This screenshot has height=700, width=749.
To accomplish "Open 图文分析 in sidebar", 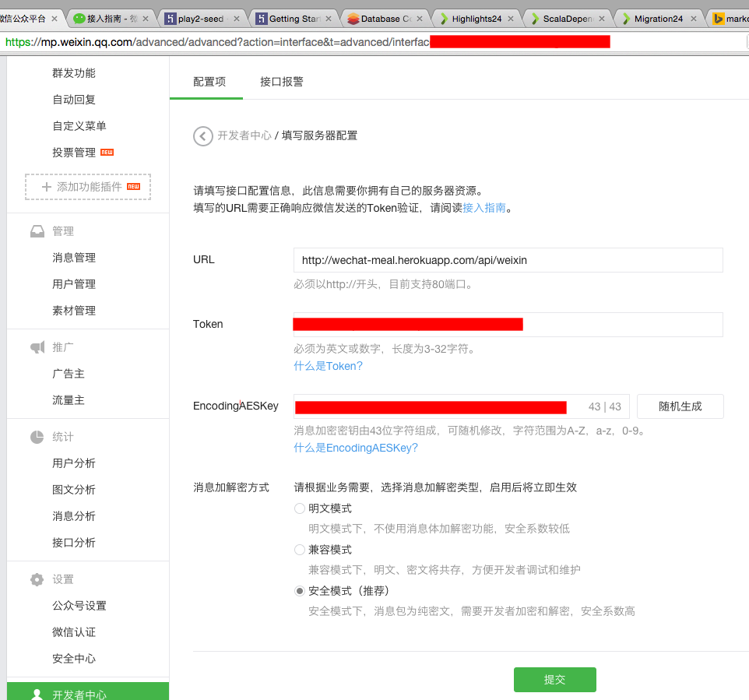I will tap(74, 490).
